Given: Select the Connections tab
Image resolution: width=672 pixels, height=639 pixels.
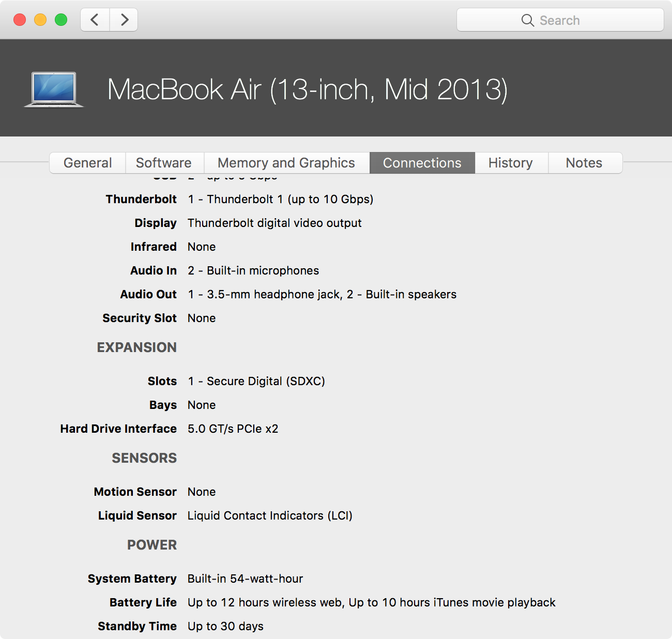Looking at the screenshot, I should coord(422,163).
